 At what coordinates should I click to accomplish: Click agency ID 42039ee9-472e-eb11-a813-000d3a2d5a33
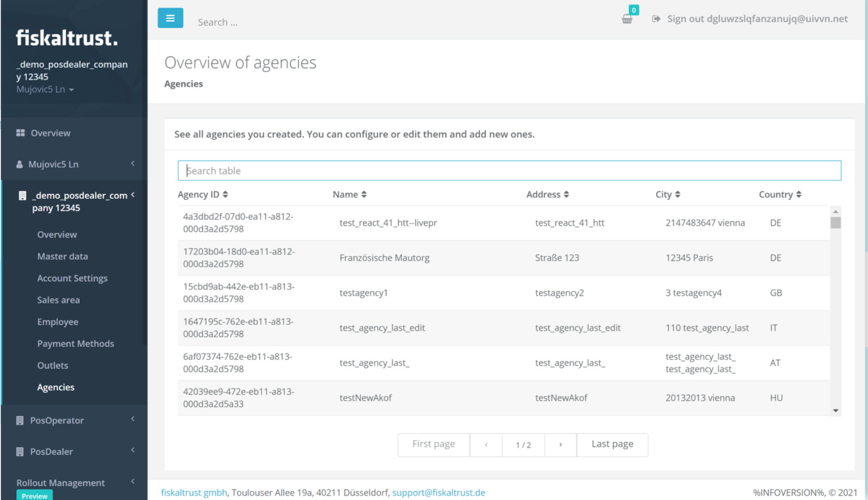[239, 398]
